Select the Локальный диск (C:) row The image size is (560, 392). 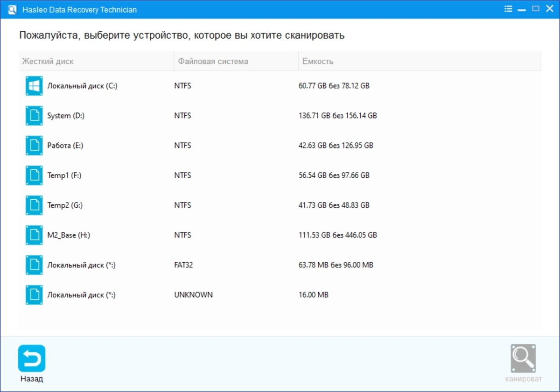pyautogui.click(x=280, y=86)
